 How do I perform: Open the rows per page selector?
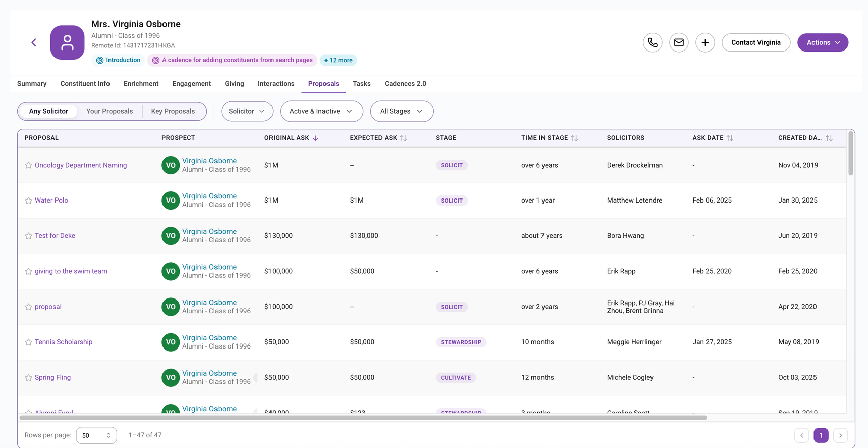tap(96, 435)
